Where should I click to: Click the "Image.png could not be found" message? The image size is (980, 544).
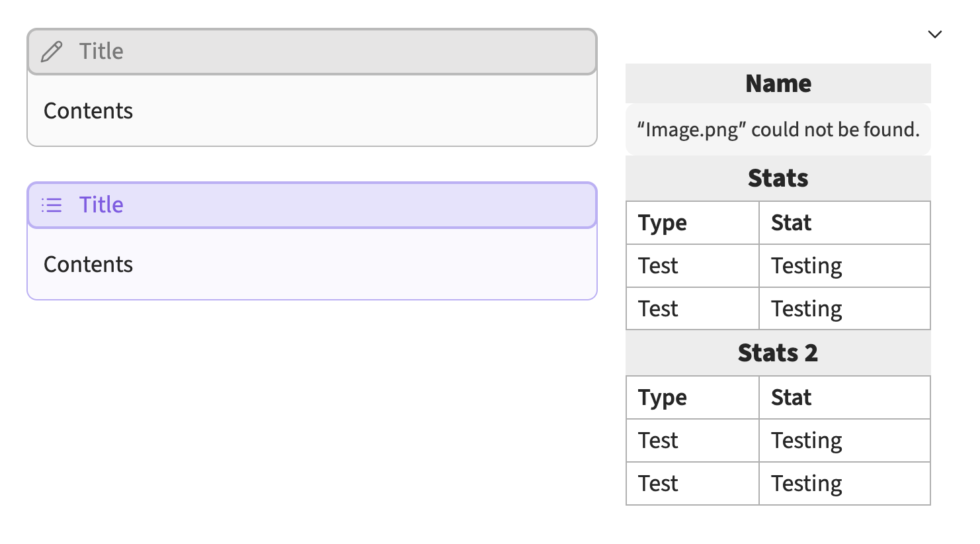(x=778, y=130)
